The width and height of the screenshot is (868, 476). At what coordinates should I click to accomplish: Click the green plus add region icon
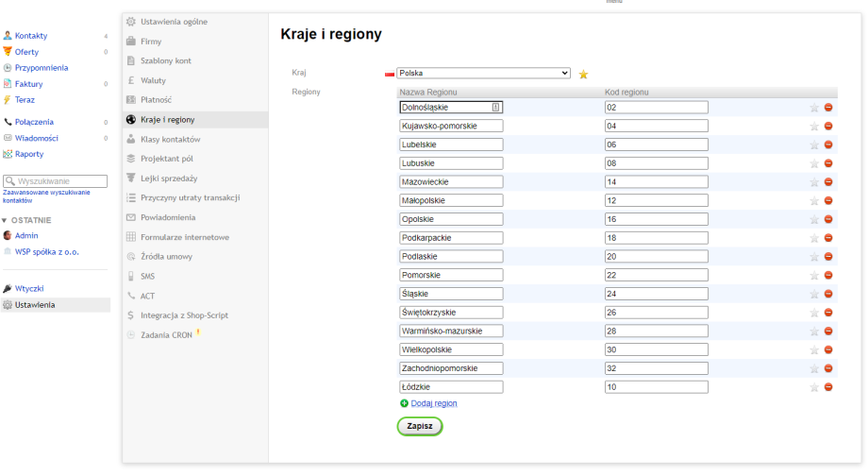click(405, 403)
